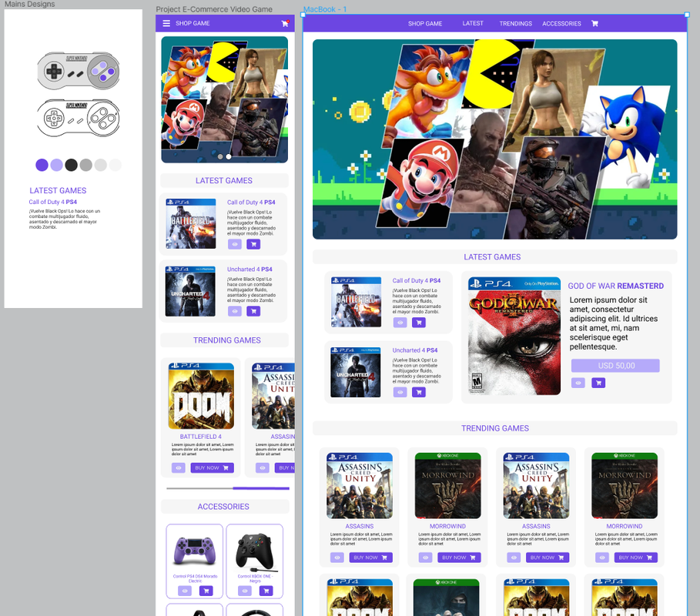Image resolution: width=700 pixels, height=616 pixels.
Task: Click BUY NOW on mobile Battlefield 4 card
Action: 212,468
